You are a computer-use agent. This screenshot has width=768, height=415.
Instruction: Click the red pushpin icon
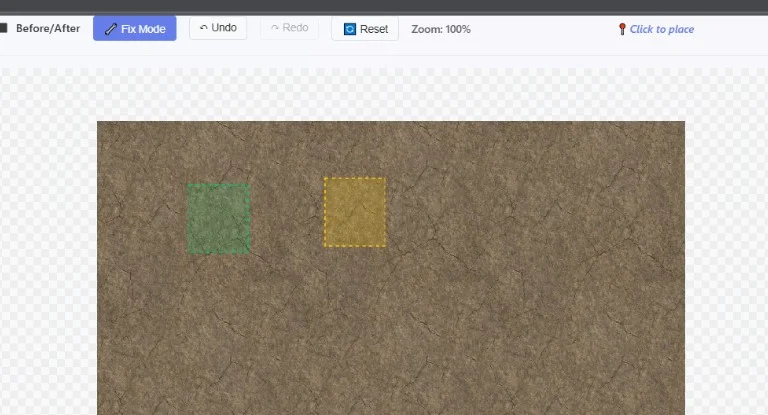(622, 29)
